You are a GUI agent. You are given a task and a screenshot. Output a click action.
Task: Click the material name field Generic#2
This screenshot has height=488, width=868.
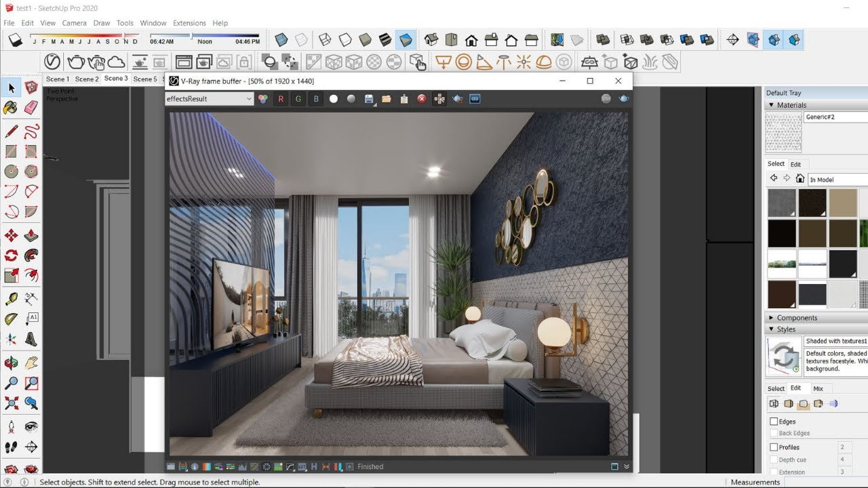pyautogui.click(x=834, y=117)
